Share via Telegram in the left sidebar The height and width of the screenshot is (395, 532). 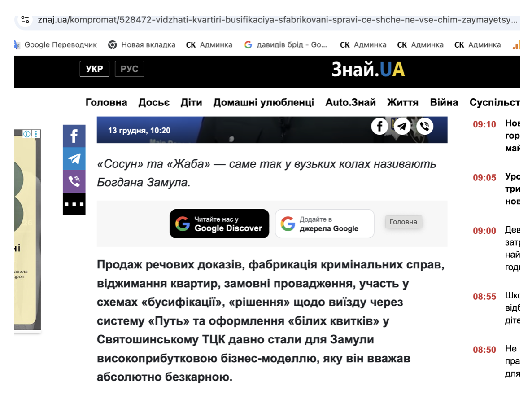(x=74, y=158)
